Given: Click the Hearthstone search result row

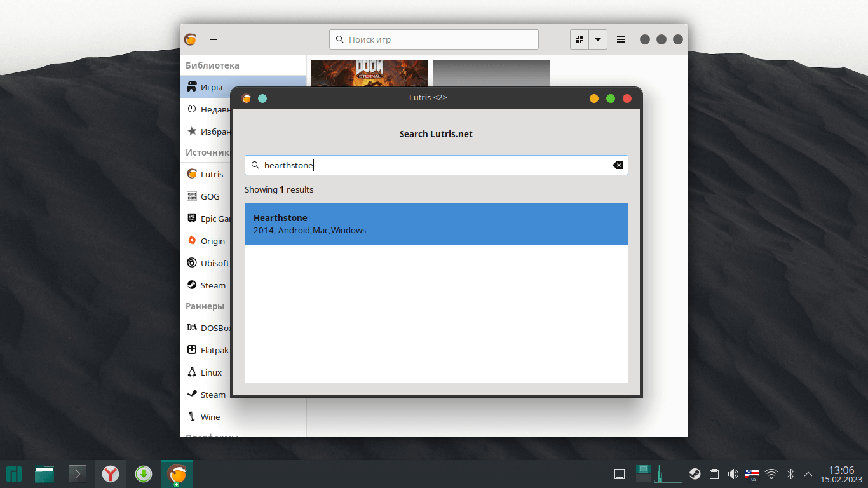Looking at the screenshot, I should coord(437,224).
